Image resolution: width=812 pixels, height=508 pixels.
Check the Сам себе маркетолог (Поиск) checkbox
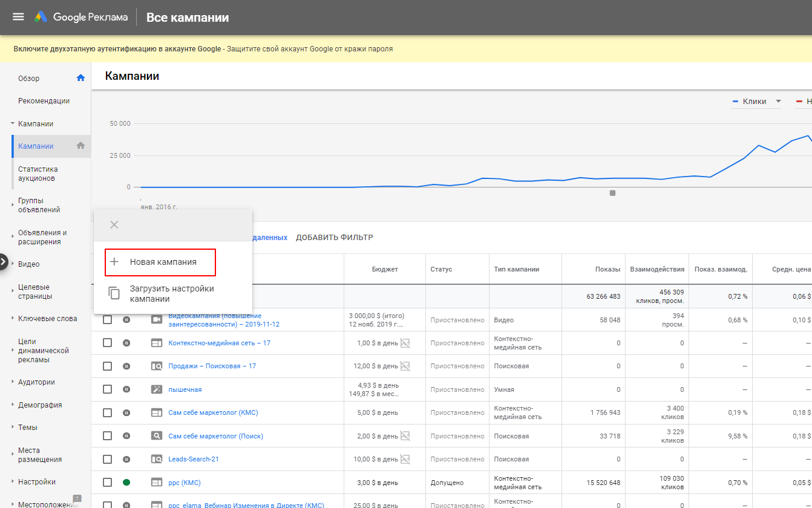click(x=107, y=436)
